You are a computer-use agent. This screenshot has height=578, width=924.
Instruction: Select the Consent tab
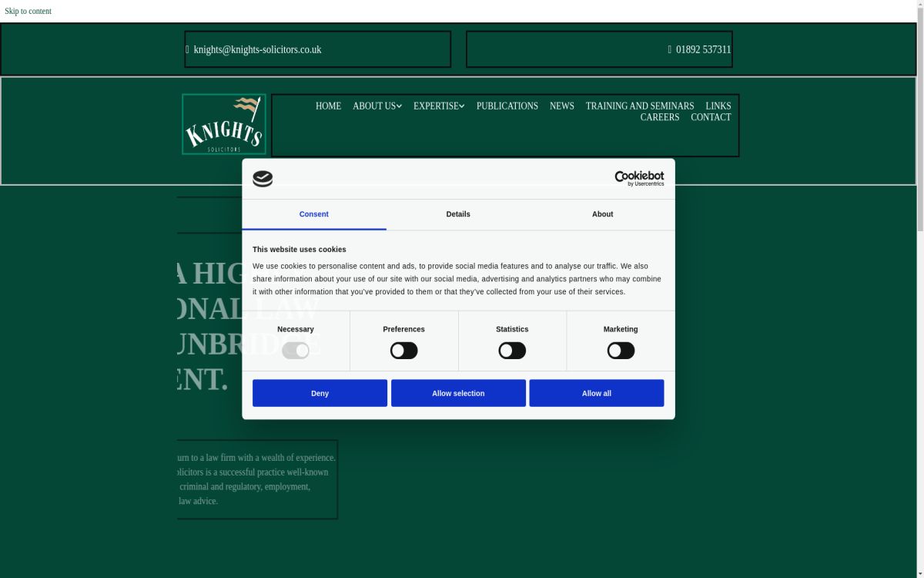coord(313,214)
